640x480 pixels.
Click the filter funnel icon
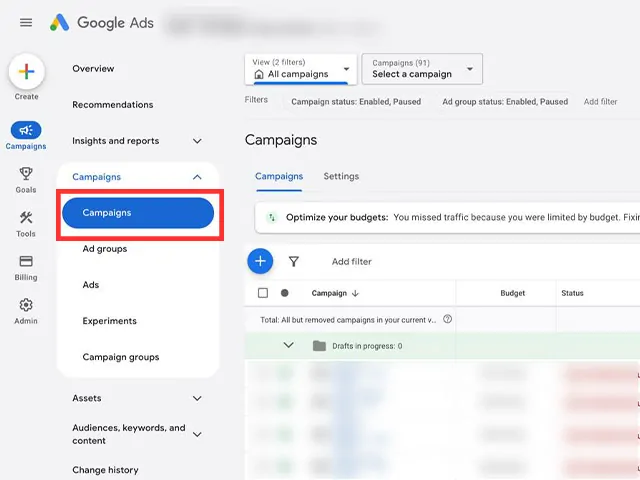pyautogui.click(x=293, y=261)
